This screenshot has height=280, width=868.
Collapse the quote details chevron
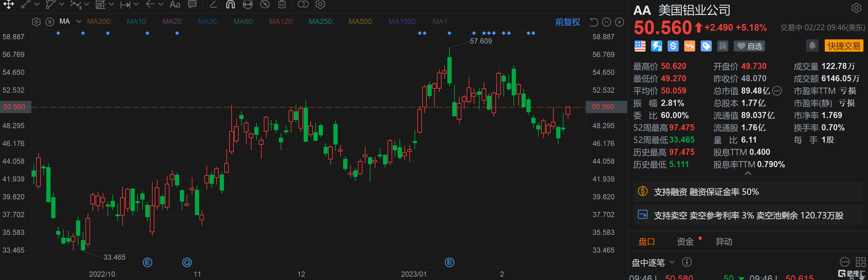tap(748, 173)
